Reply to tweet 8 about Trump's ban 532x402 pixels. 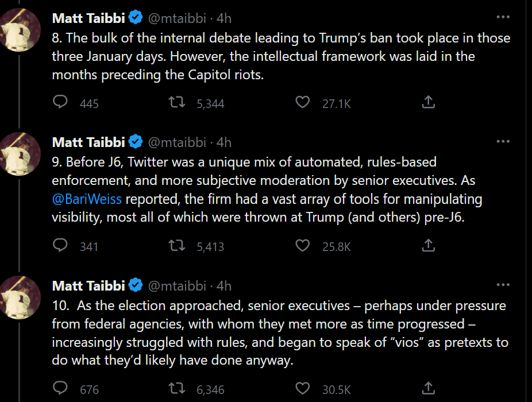[60, 103]
